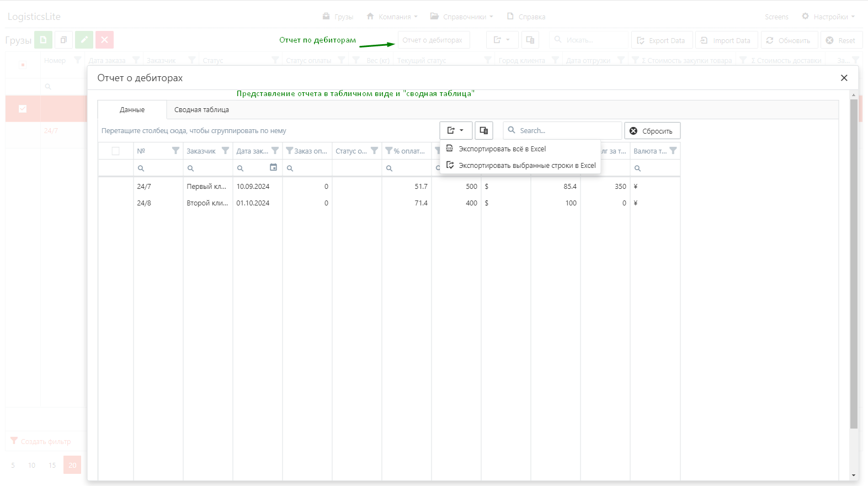Screen dimensions: 868x486
Task: Switch to the Сводная таблица tab
Action: pos(201,110)
